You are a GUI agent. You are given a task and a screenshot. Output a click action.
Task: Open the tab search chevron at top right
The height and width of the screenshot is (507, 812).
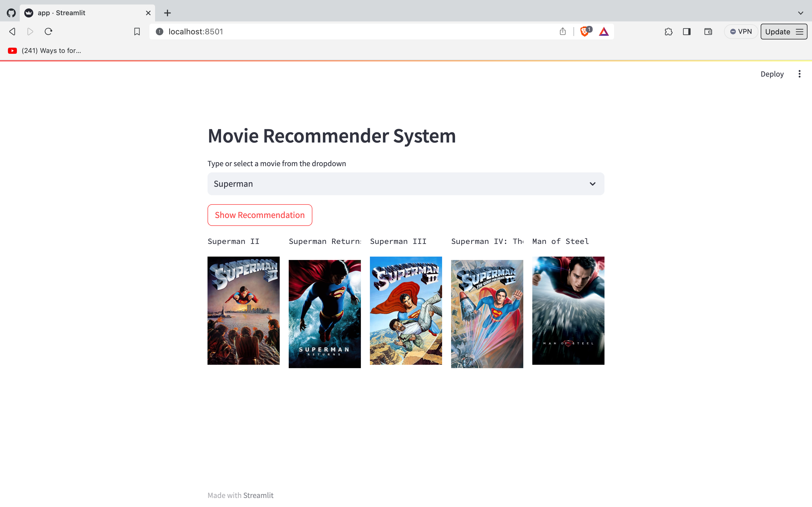point(801,13)
